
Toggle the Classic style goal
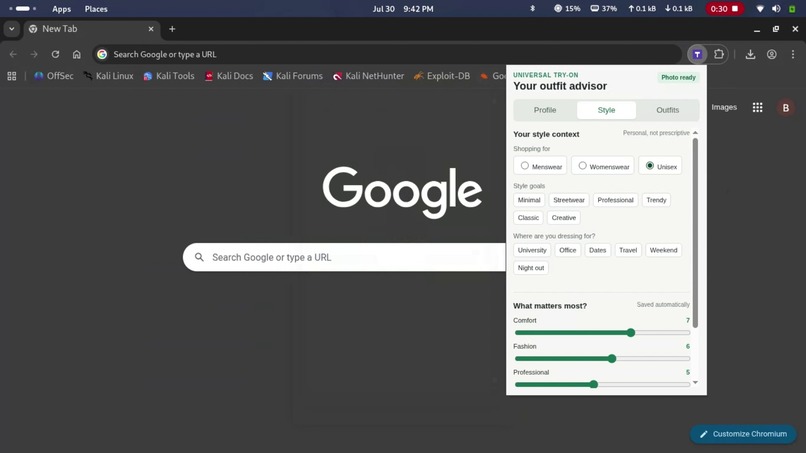528,218
